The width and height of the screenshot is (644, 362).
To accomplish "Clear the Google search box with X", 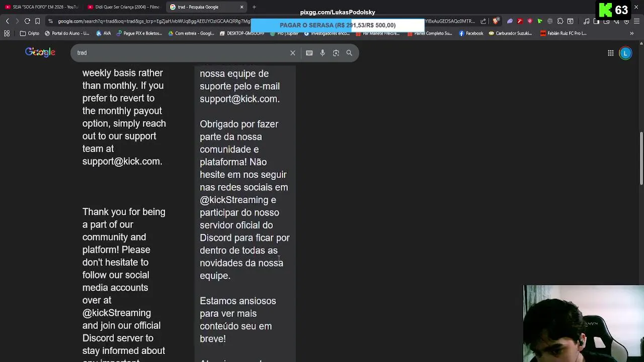I will 293,53.
